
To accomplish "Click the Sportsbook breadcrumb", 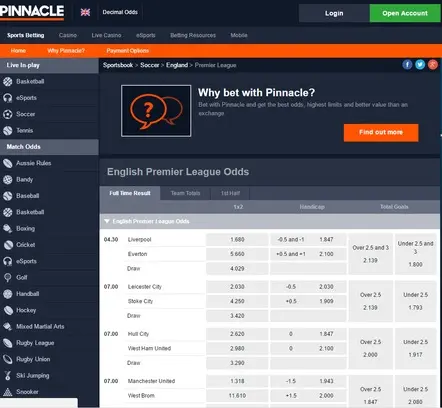I will click(118, 65).
